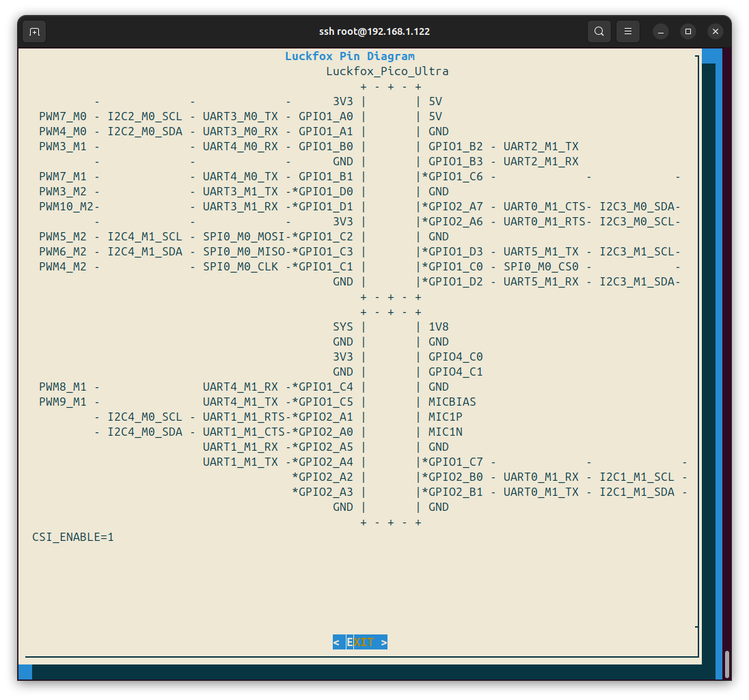Click the PWM7_M1 label

tap(63, 177)
